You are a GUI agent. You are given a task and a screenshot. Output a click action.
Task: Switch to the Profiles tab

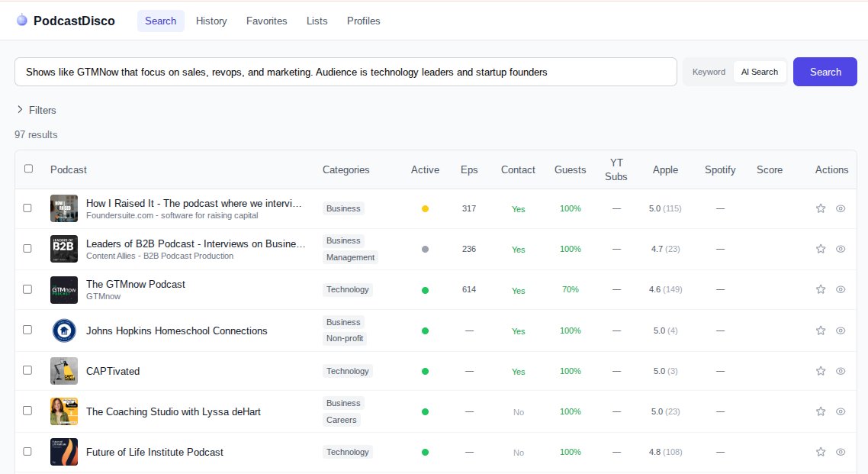[364, 21]
